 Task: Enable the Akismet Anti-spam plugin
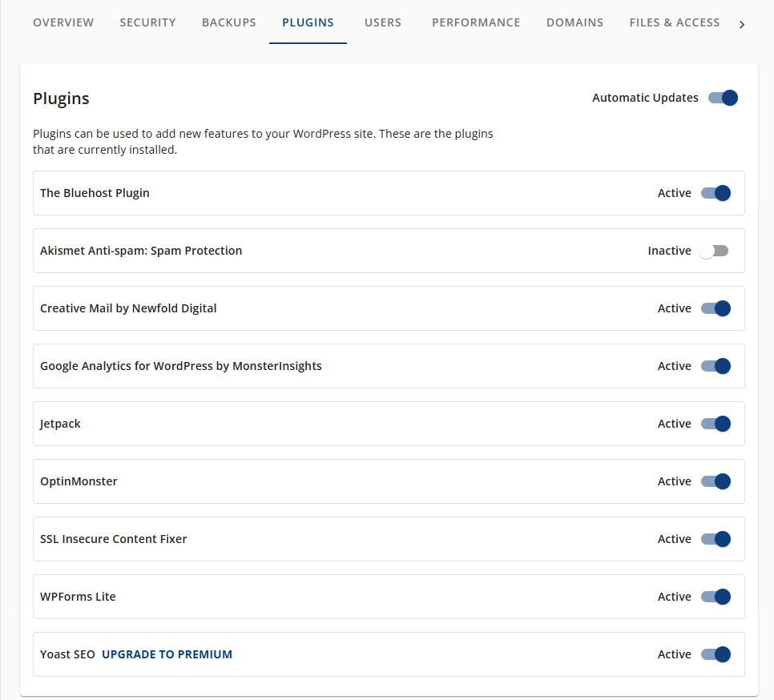[x=713, y=251]
